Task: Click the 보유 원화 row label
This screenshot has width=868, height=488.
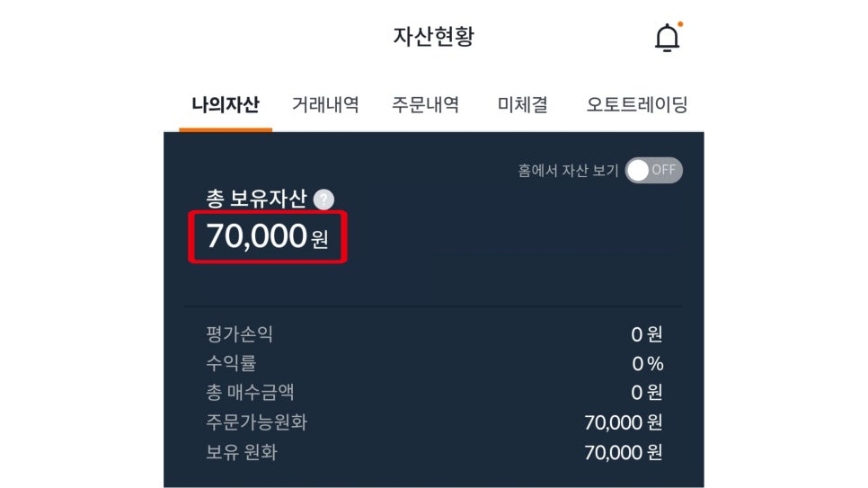Action: 242,451
